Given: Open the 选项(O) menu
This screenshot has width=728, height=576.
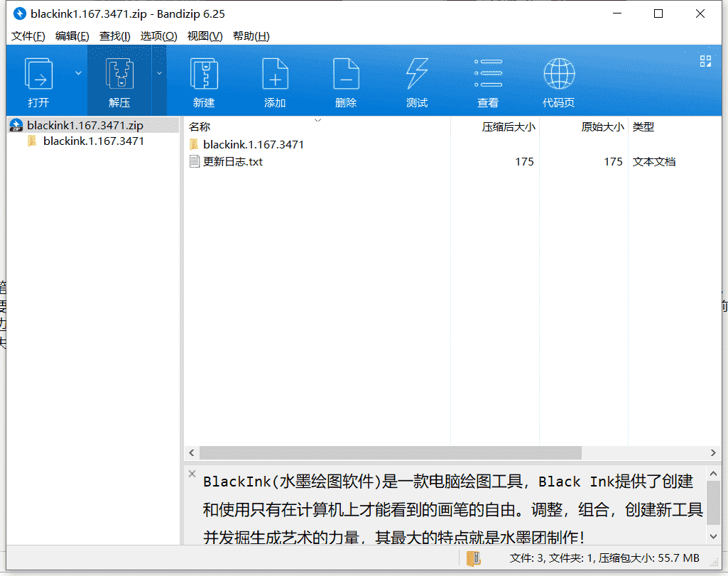Looking at the screenshot, I should [x=159, y=36].
